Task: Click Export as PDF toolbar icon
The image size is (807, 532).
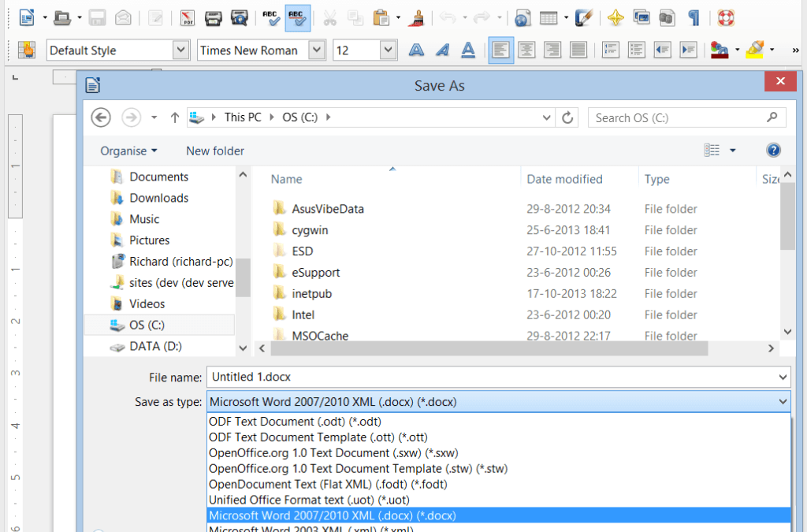Action: [x=188, y=17]
